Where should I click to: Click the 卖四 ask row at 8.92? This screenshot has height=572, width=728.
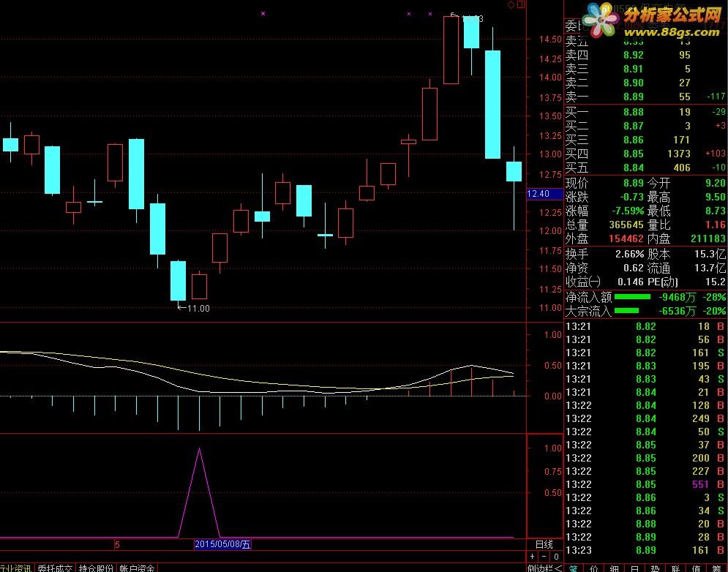(x=646, y=55)
